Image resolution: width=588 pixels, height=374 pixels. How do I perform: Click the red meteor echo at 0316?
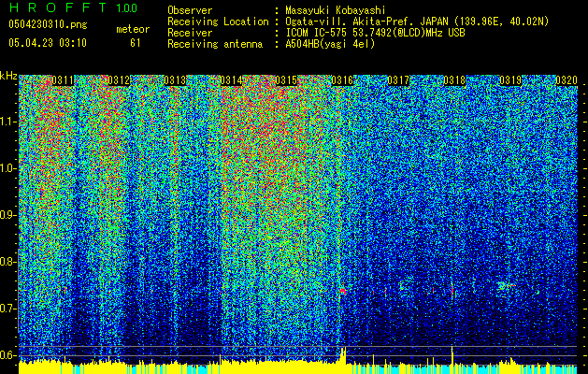pyautogui.click(x=342, y=291)
